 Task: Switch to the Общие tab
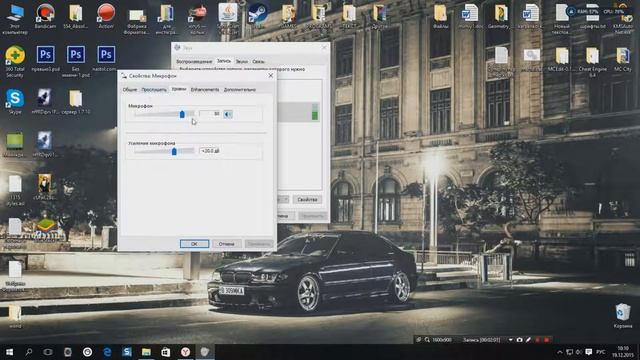130,89
